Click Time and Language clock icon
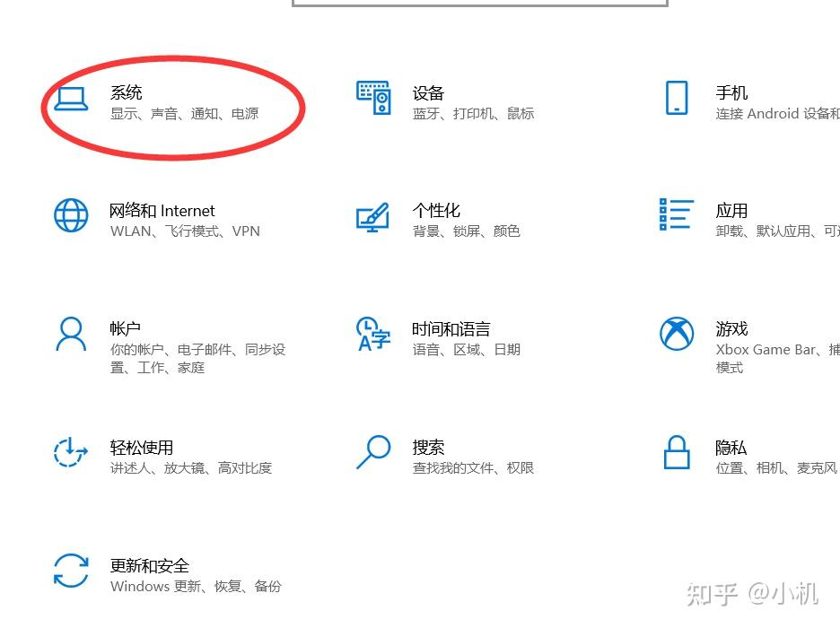 click(372, 334)
